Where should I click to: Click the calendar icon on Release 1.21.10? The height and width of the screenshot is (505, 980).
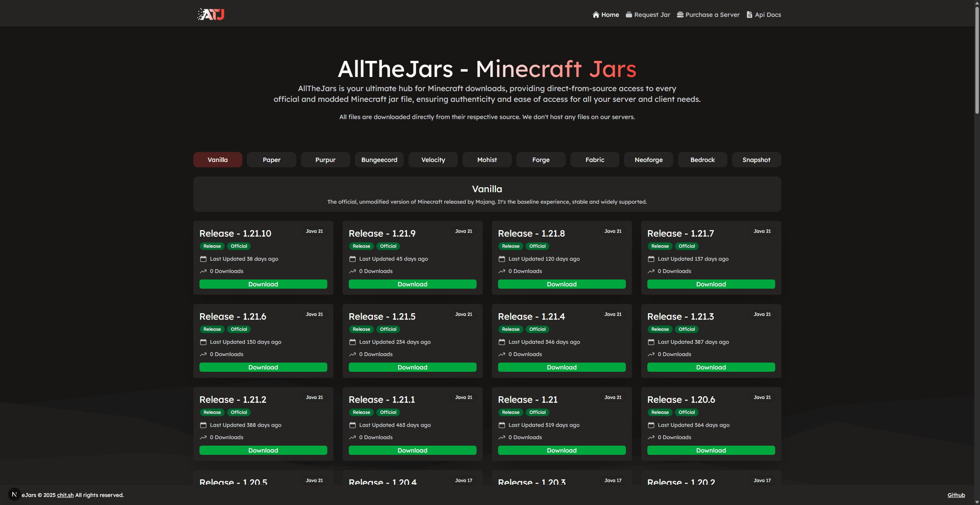pos(203,259)
